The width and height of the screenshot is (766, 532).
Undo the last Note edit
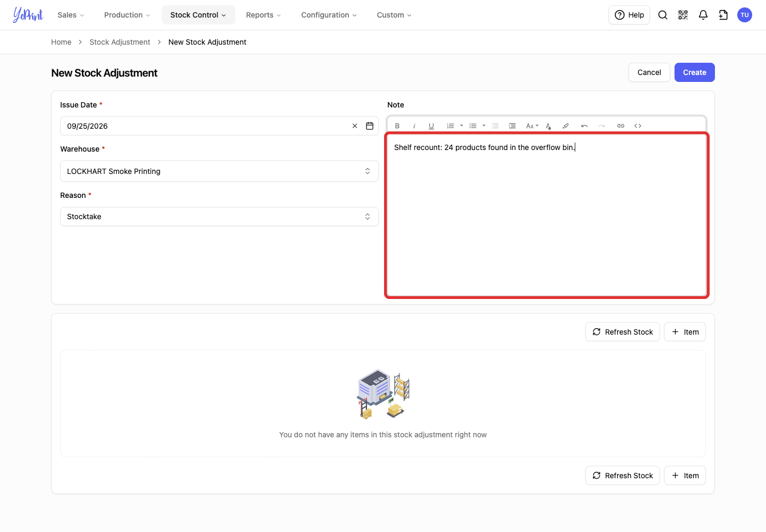coord(585,126)
